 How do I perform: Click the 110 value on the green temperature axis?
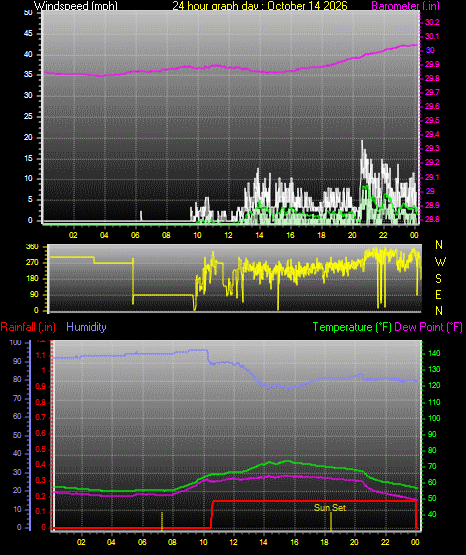(435, 402)
